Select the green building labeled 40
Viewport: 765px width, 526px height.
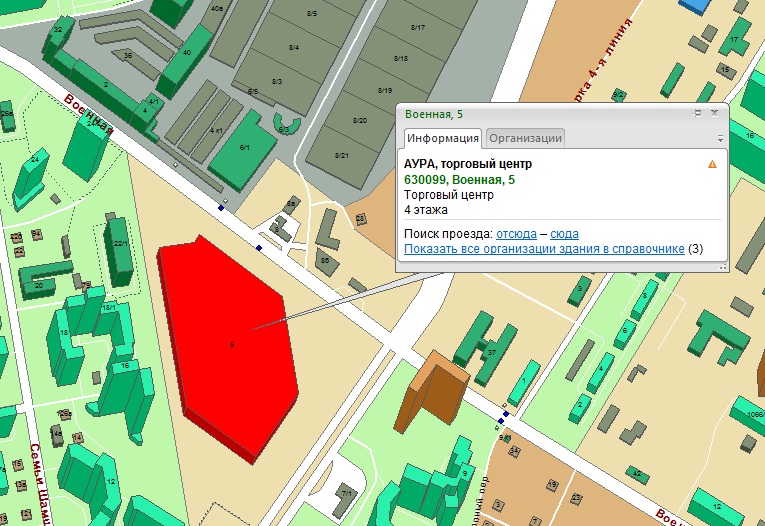coord(185,55)
